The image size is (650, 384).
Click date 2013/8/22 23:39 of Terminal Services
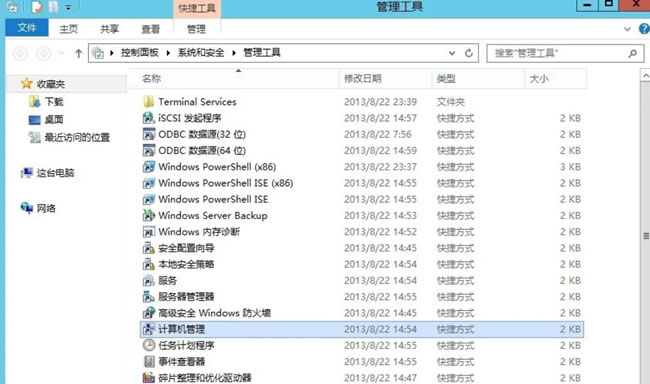coord(381,102)
